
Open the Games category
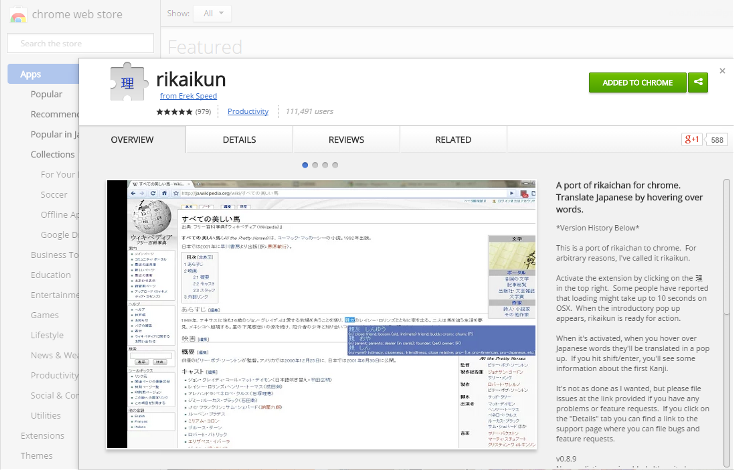(44, 315)
